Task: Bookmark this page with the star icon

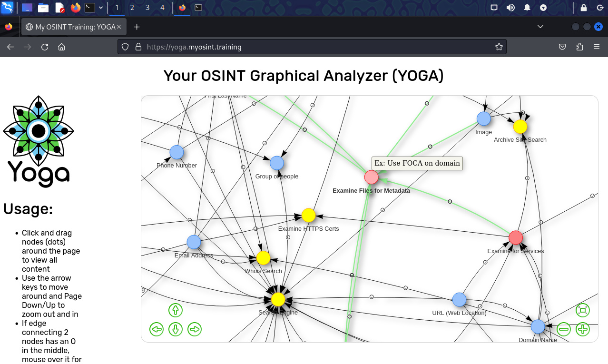Action: pyautogui.click(x=499, y=47)
